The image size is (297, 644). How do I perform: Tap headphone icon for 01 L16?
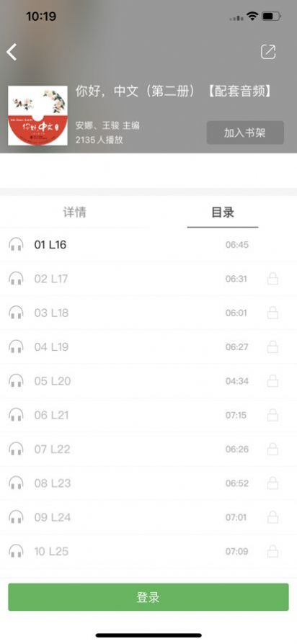(16, 245)
